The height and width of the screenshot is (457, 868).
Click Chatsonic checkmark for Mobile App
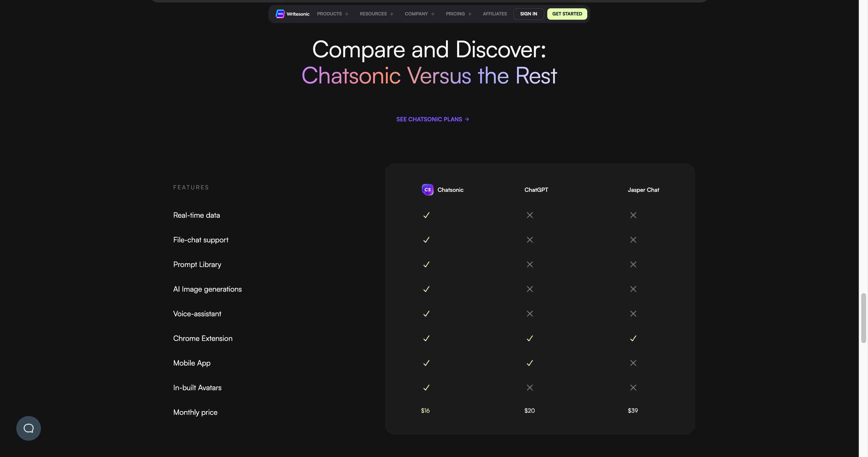426,363
